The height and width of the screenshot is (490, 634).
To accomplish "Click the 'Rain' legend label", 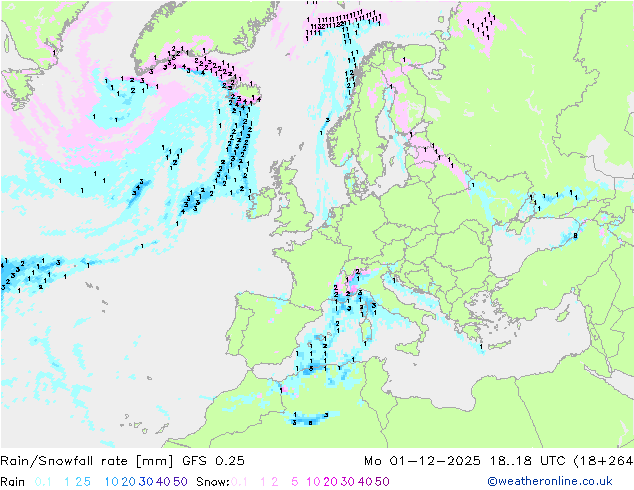I will (13, 482).
